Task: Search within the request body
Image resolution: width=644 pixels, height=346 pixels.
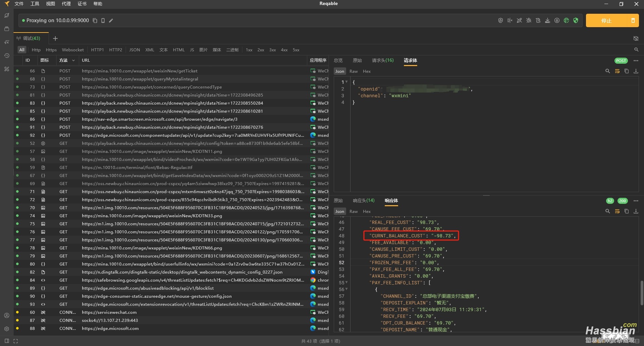Action: (607, 71)
